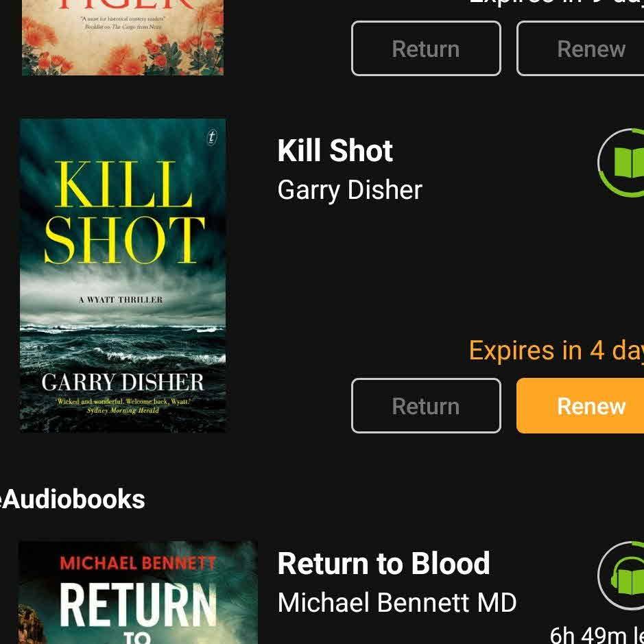644x644 pixels.
Task: Open the Kill Shot eBook reader icon
Action: (621, 163)
